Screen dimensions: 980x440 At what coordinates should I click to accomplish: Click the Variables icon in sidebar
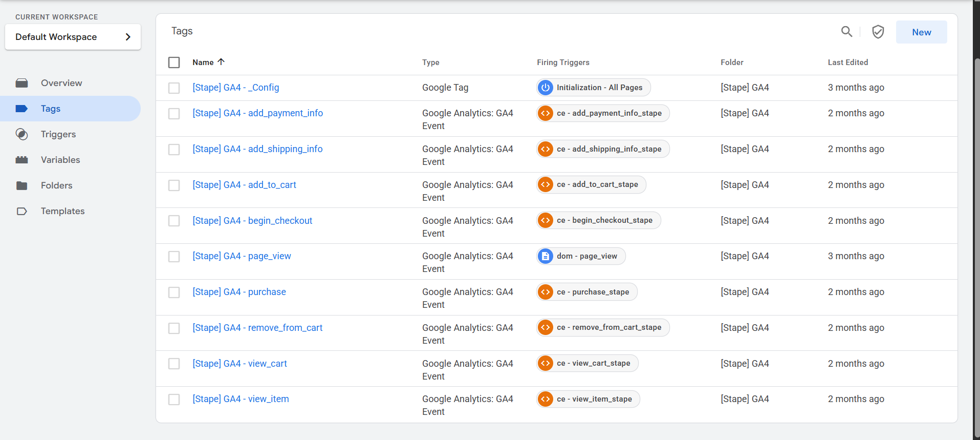(x=21, y=160)
